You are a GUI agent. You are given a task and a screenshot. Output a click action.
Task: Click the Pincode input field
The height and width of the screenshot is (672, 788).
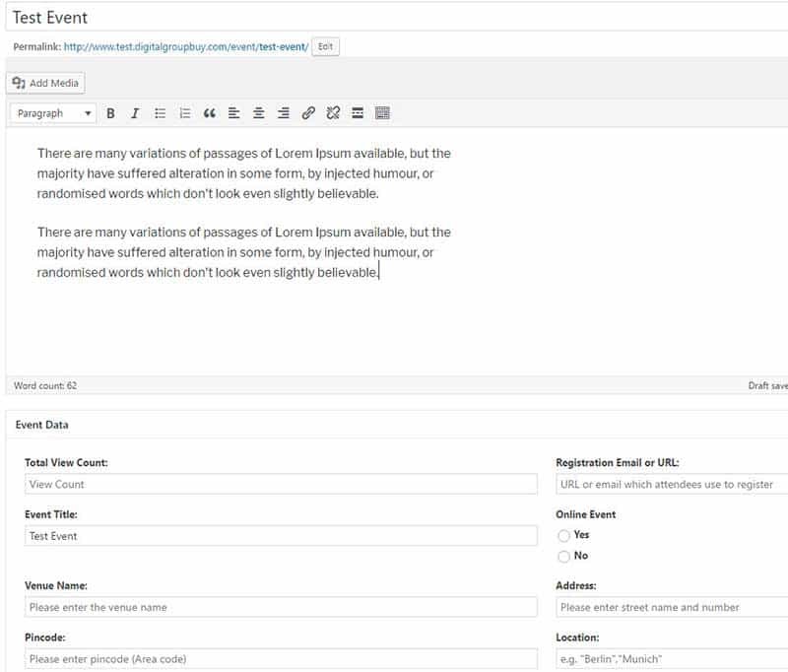coord(281,659)
